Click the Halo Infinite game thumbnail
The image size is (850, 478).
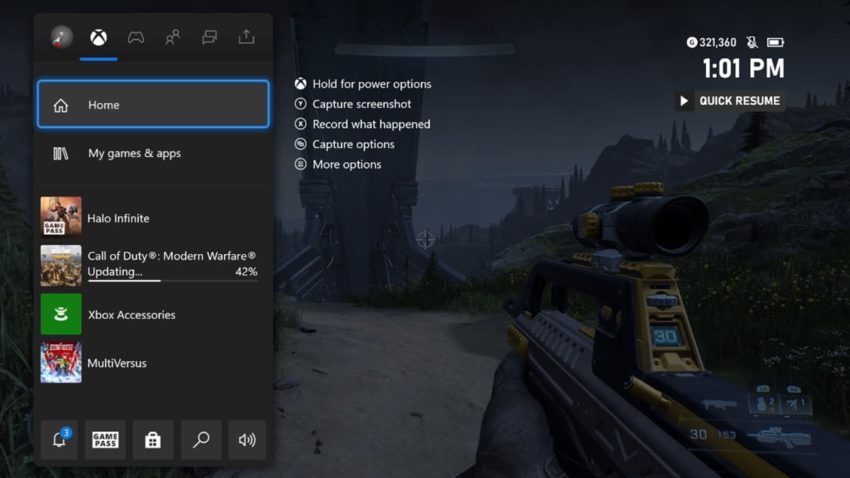pyautogui.click(x=61, y=217)
